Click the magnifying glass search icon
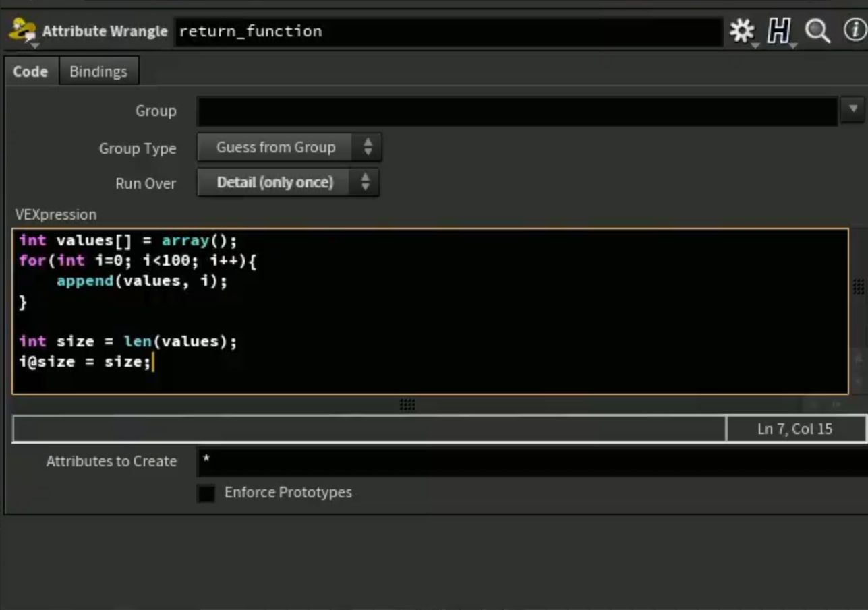This screenshot has width=868, height=610. click(x=817, y=31)
